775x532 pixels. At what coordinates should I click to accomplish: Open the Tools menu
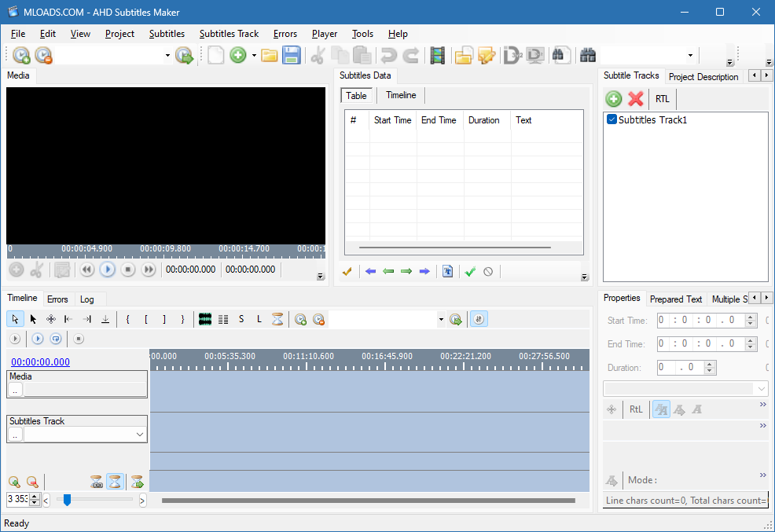[362, 34]
